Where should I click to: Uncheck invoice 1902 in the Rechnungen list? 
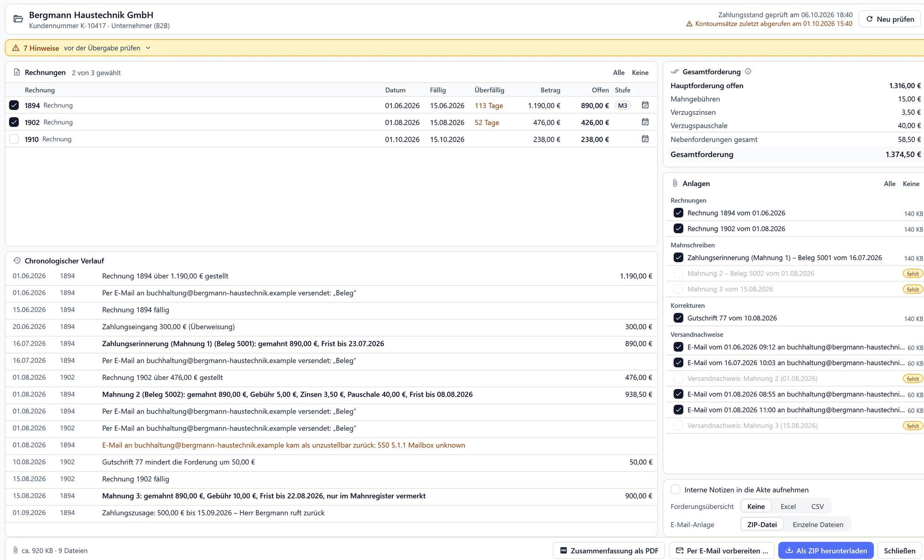pyautogui.click(x=14, y=122)
